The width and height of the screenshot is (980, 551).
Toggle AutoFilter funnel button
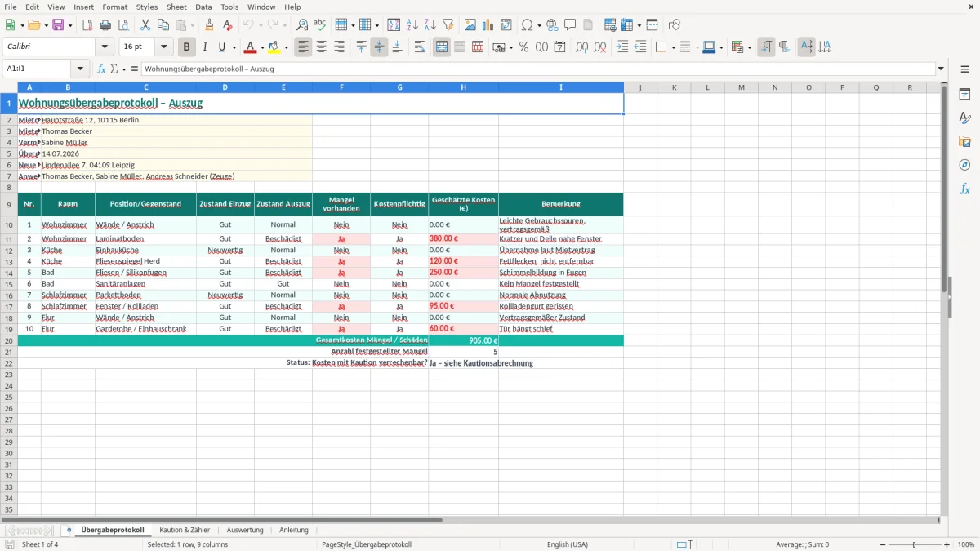pyautogui.click(x=448, y=25)
